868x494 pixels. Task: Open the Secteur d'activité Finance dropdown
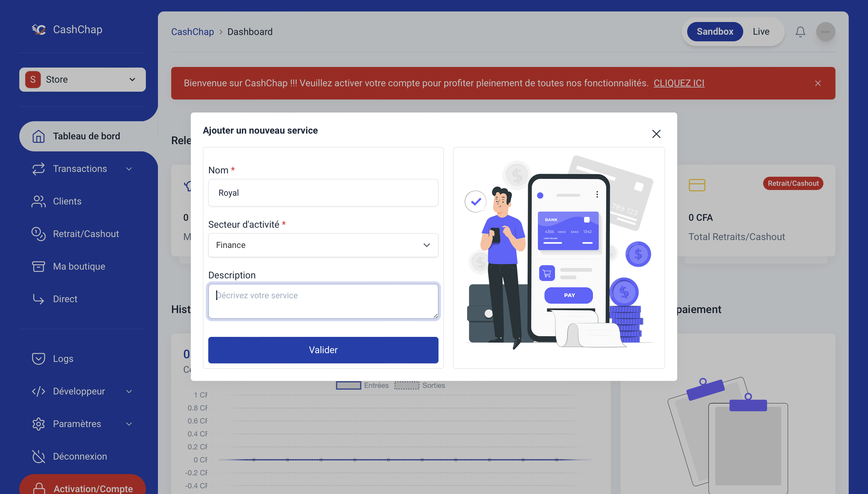(323, 245)
